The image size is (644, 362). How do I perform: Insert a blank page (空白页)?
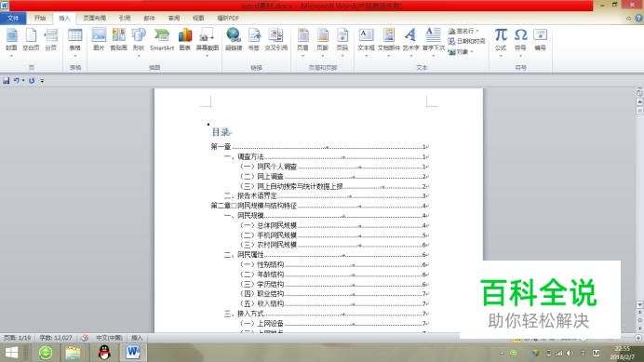pyautogui.click(x=31, y=40)
